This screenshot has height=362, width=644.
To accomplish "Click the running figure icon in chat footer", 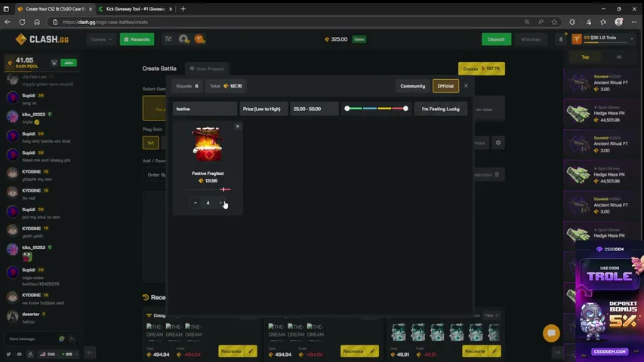I will [30, 354].
